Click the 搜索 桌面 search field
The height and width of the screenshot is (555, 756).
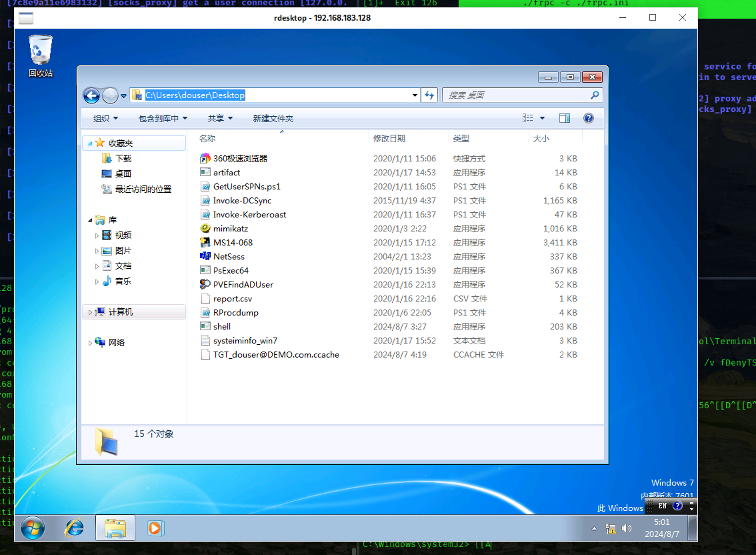[516, 95]
